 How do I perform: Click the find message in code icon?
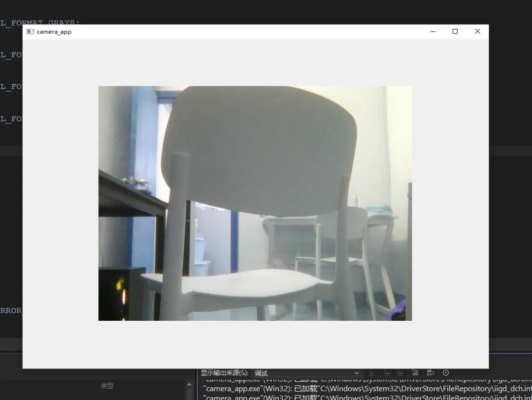pyautogui.click(x=372, y=373)
